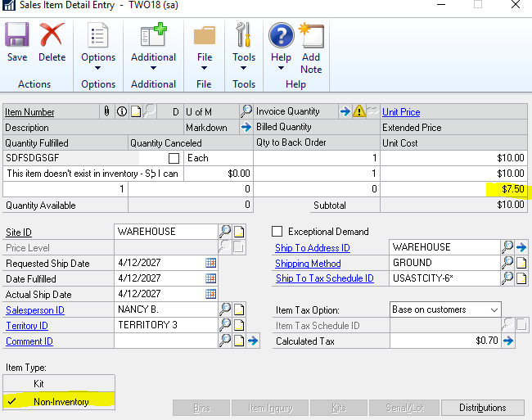
Task: Open the Salesperson ID note icon
Action: tap(239, 309)
